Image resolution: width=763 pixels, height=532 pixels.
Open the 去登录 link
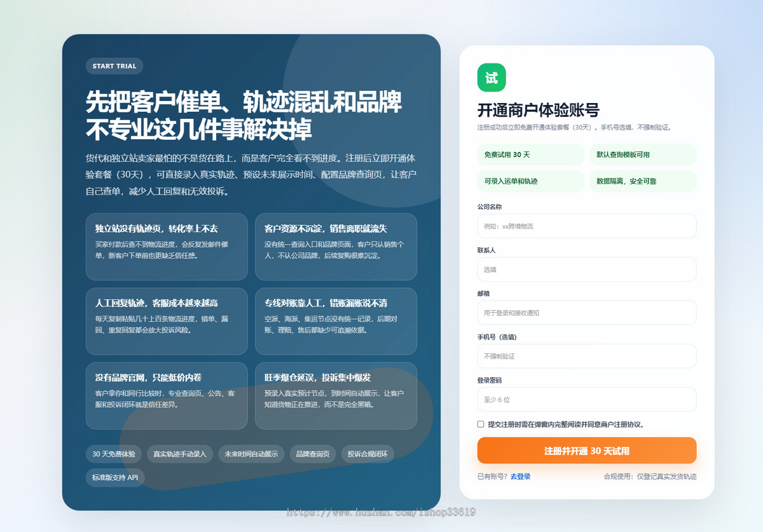(520, 477)
